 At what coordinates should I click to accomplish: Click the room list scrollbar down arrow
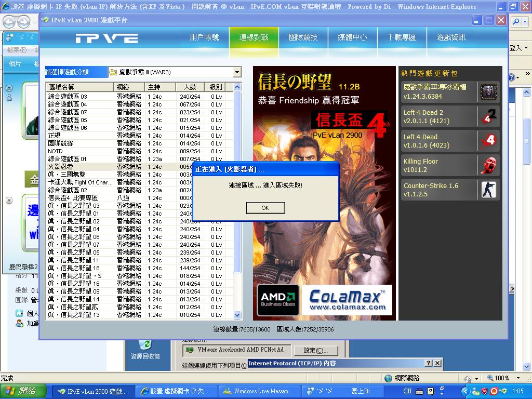coord(237,315)
